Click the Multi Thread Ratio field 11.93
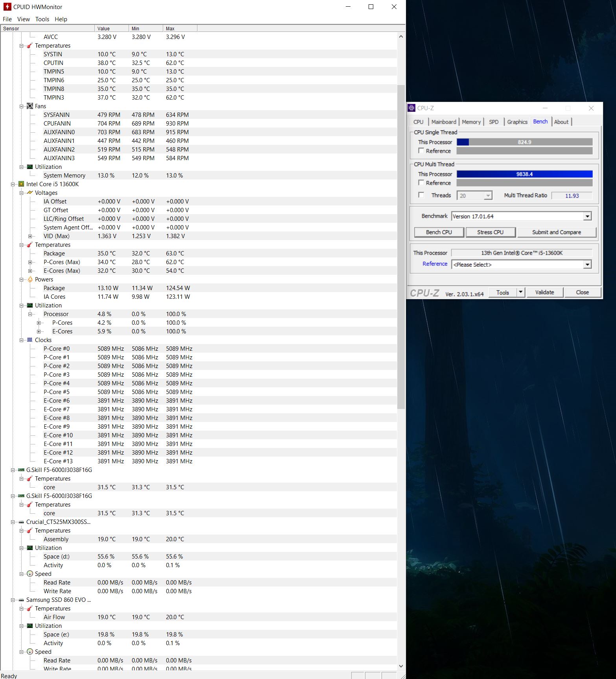Image resolution: width=616 pixels, height=679 pixels. pyautogui.click(x=572, y=196)
